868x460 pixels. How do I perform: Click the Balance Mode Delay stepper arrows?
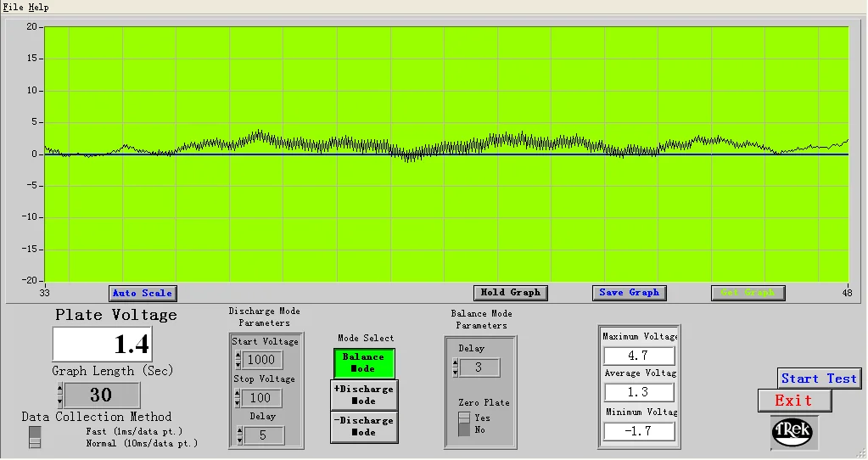pos(455,367)
